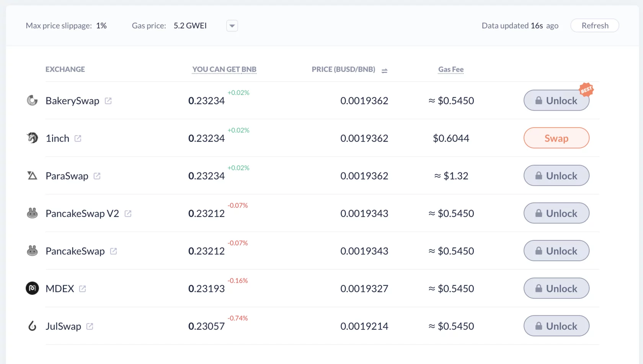Screen dimensions: 643x364
Task: Open JulSwap external link icon
Action: (90, 326)
